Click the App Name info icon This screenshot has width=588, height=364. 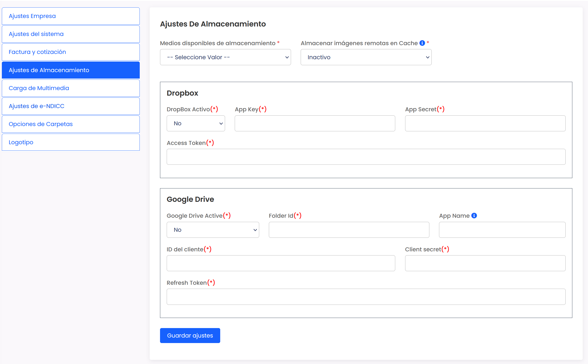tap(474, 215)
